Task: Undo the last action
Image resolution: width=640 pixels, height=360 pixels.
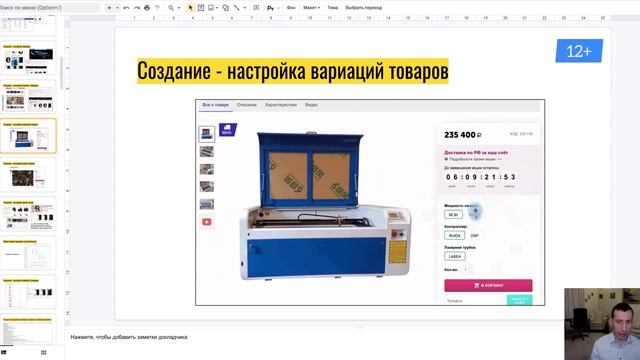Action: tap(127, 8)
